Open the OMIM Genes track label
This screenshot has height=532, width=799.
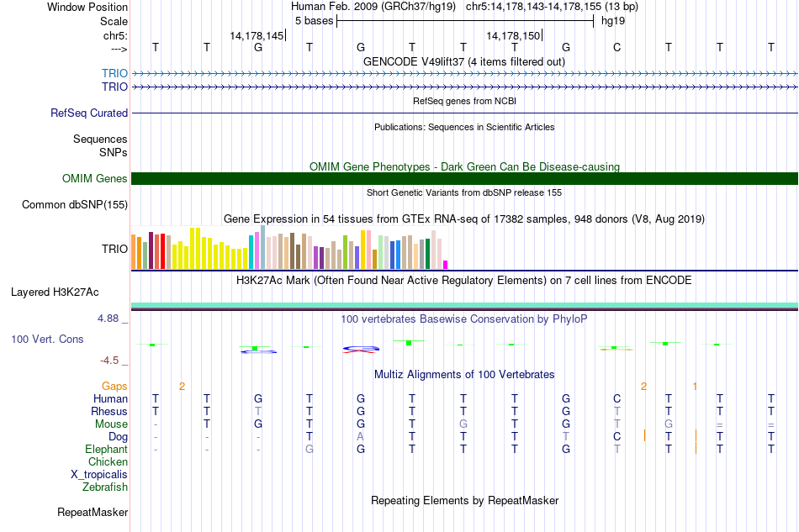[x=95, y=179]
